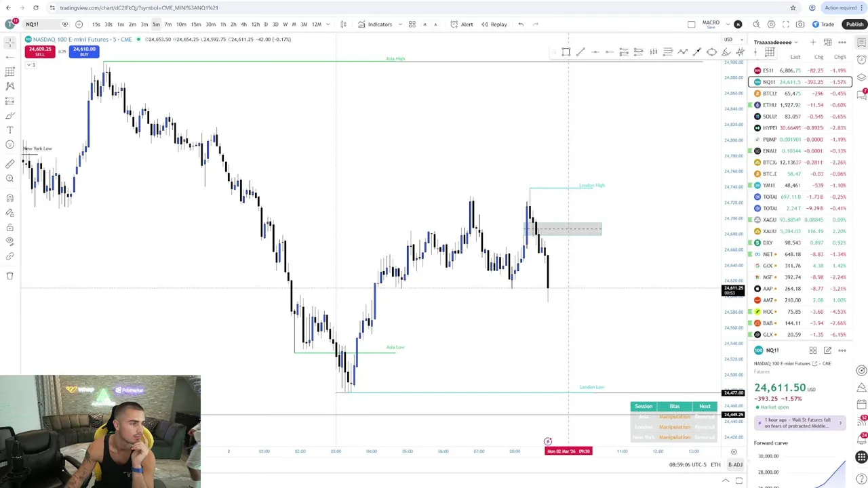Select the crosshair cursor tool in left sidebar

(x=10, y=42)
